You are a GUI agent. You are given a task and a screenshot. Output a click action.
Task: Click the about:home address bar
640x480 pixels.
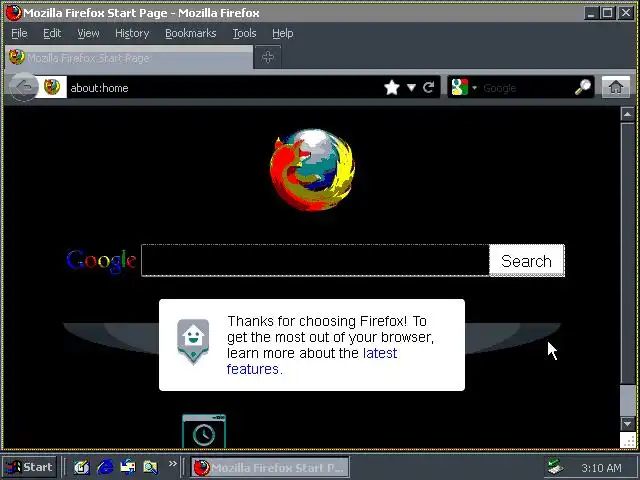[224, 88]
